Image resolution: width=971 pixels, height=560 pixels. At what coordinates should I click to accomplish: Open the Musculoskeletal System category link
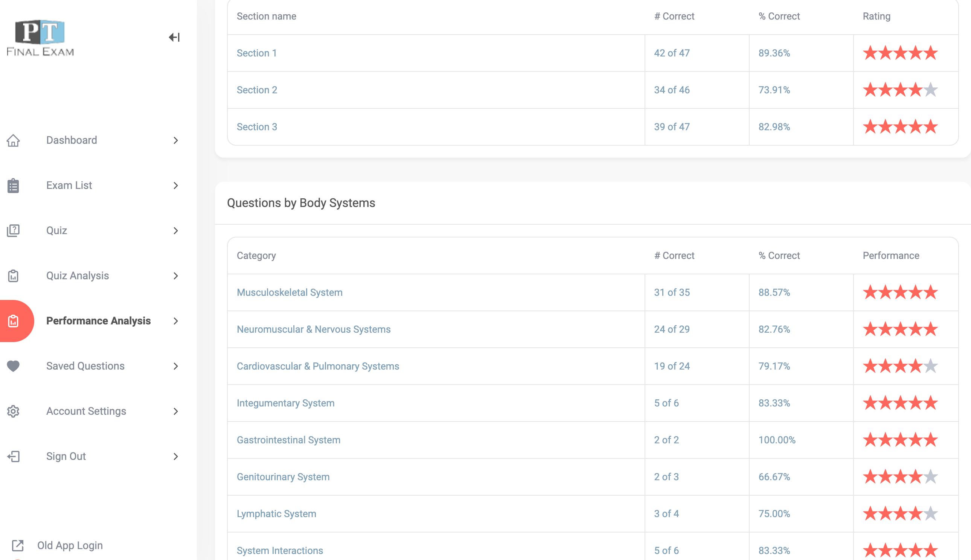(x=289, y=292)
